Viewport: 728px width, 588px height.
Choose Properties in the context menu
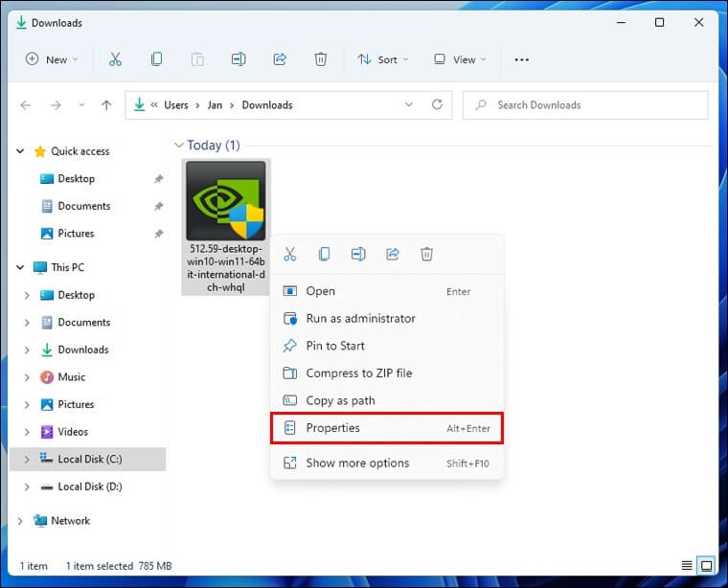point(387,428)
